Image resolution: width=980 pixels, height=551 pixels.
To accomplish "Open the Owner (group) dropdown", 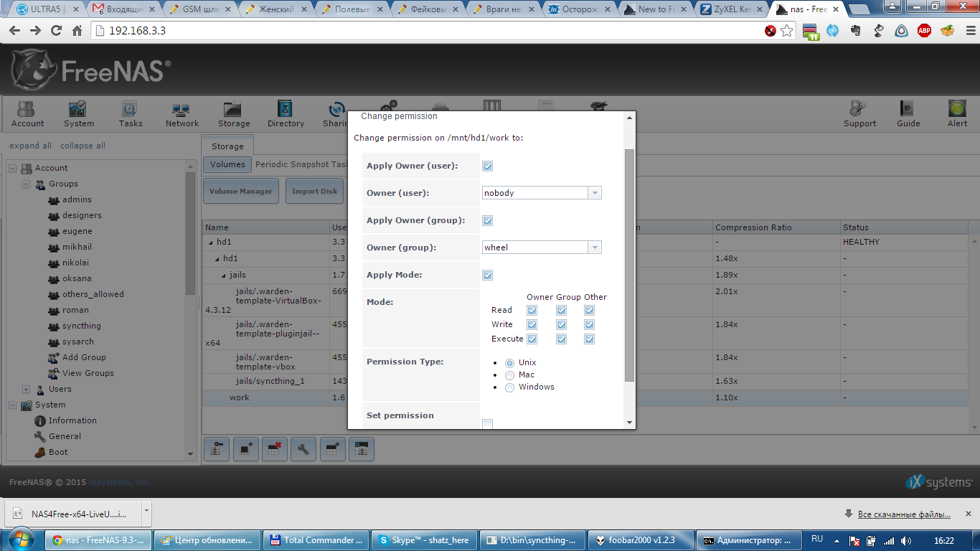I will click(x=595, y=248).
